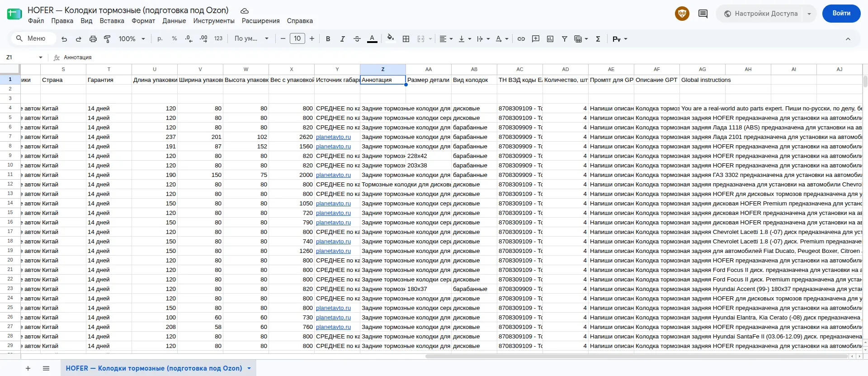The image size is (868, 376).
Task: Expand the name box dropdown arrow
Action: 41,57
